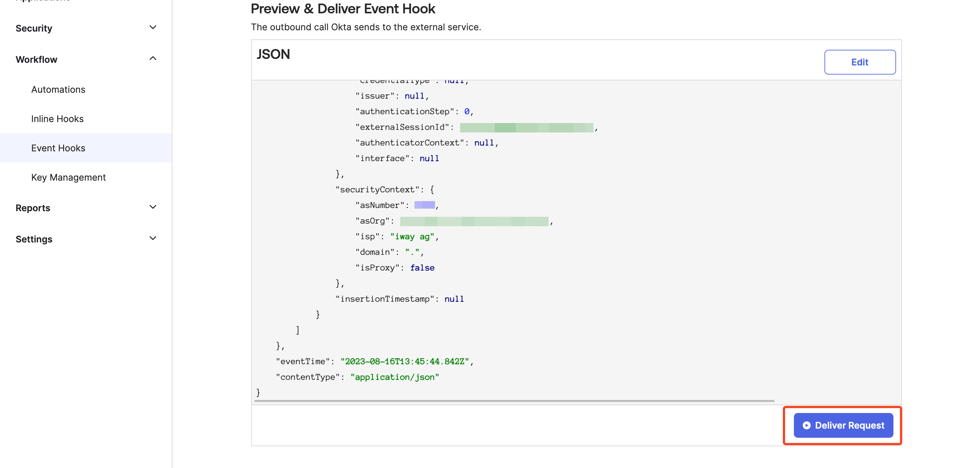Click the blurred asNumber value
The image size is (980, 468).
(x=425, y=205)
